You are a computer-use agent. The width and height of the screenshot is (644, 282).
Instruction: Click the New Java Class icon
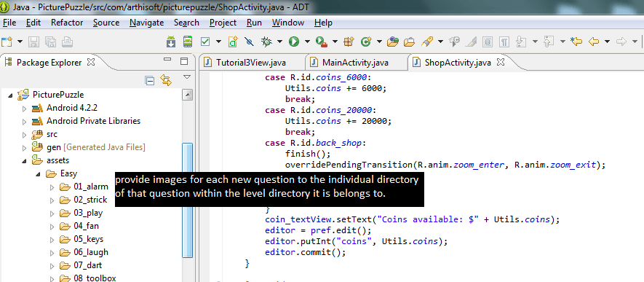366,42
